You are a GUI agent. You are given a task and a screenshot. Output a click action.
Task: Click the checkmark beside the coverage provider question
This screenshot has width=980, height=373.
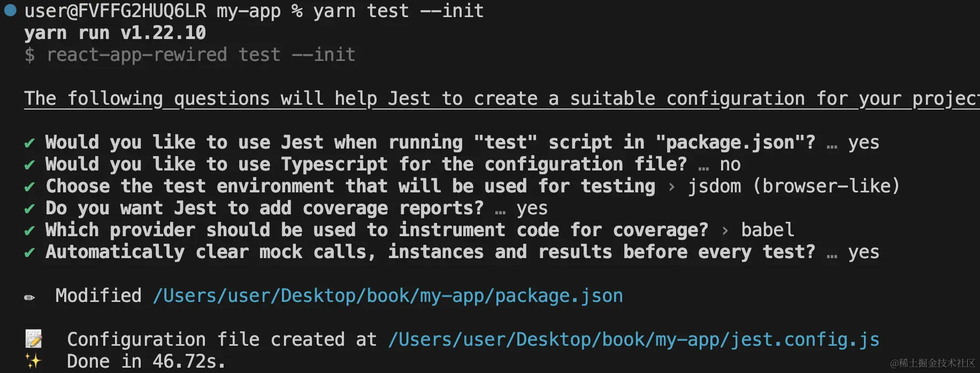click(29, 231)
